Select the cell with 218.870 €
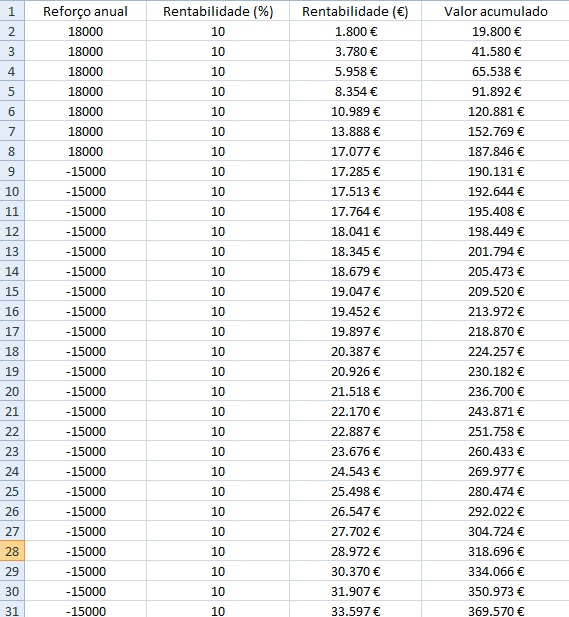The width and height of the screenshot is (569, 617). (495, 331)
